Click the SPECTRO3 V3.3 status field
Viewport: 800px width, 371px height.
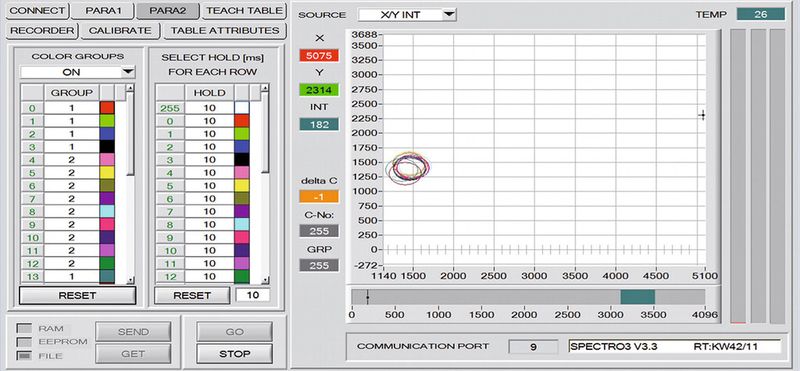pyautogui.click(x=674, y=347)
